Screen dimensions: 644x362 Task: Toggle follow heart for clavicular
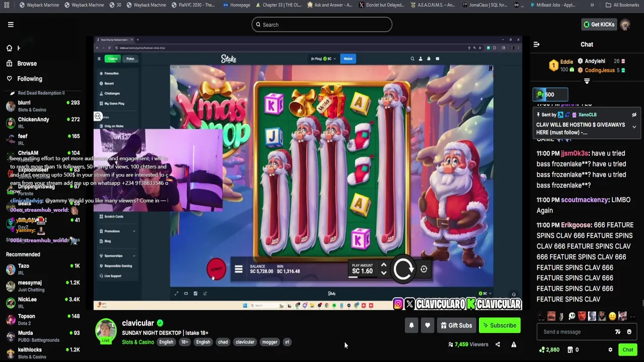pos(427,325)
